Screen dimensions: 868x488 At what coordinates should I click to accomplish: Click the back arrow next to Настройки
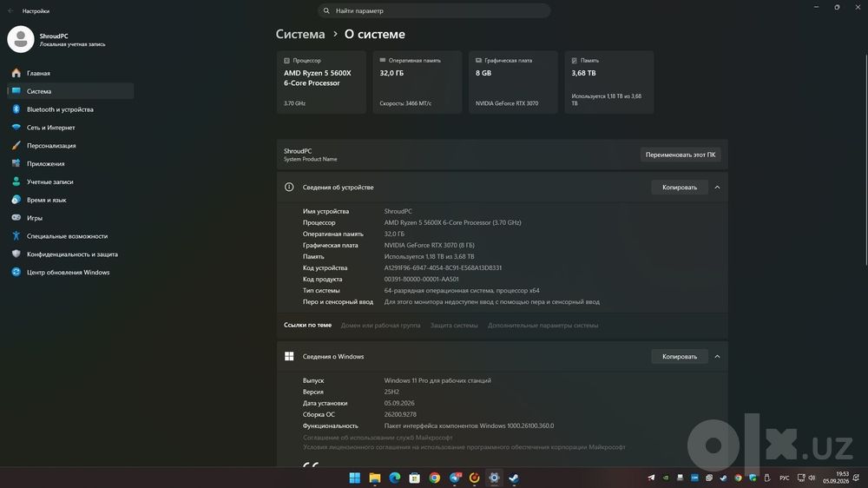[x=10, y=10]
